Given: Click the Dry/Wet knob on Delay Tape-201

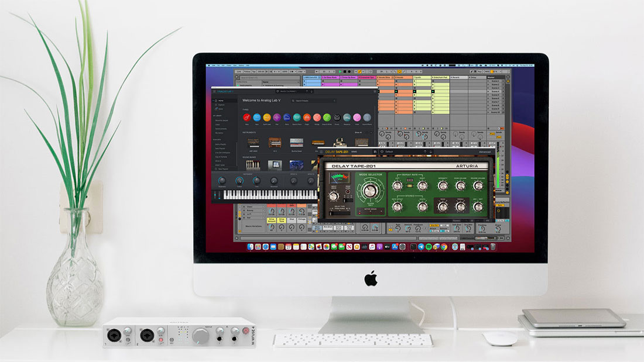Looking at the screenshot, I should click(x=478, y=207).
